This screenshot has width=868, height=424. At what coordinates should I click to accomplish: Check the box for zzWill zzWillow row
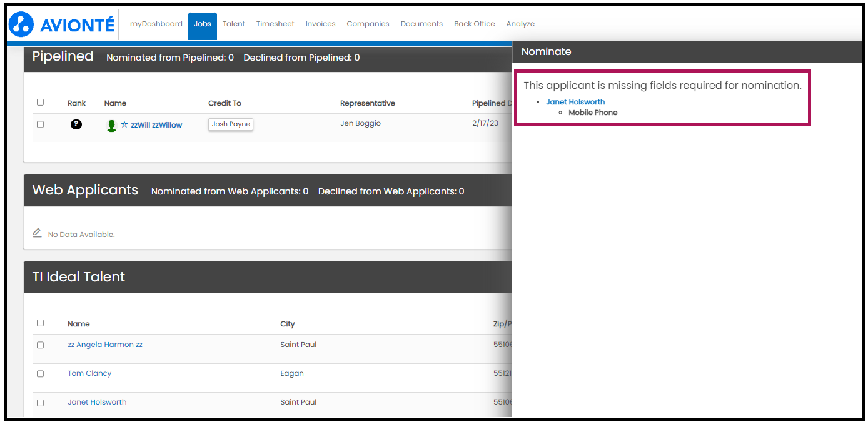click(41, 124)
